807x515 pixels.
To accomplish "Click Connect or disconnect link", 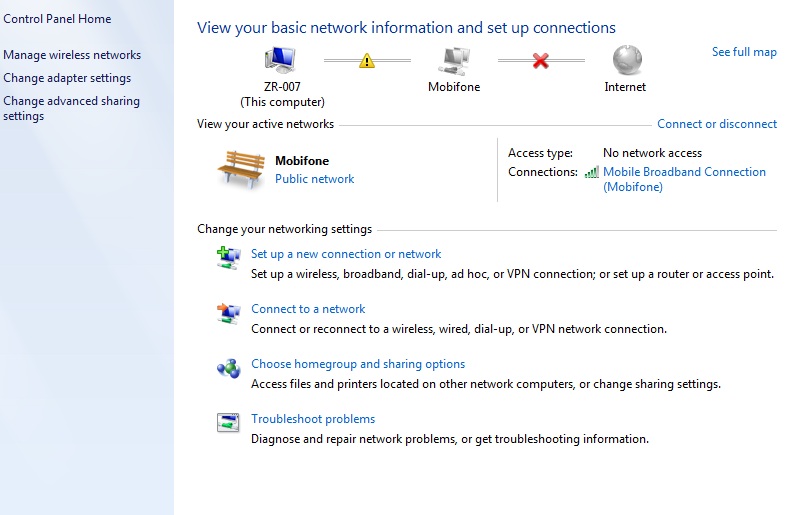I will click(x=716, y=124).
